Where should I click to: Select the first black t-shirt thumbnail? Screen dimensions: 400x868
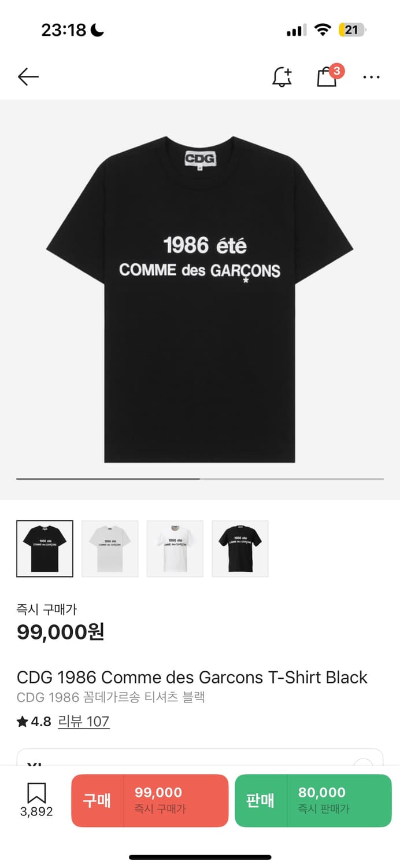pyautogui.click(x=45, y=549)
